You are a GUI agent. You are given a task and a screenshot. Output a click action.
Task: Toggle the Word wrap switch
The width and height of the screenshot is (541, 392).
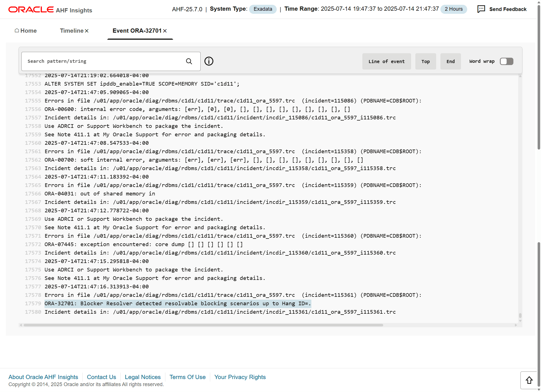pos(507,61)
